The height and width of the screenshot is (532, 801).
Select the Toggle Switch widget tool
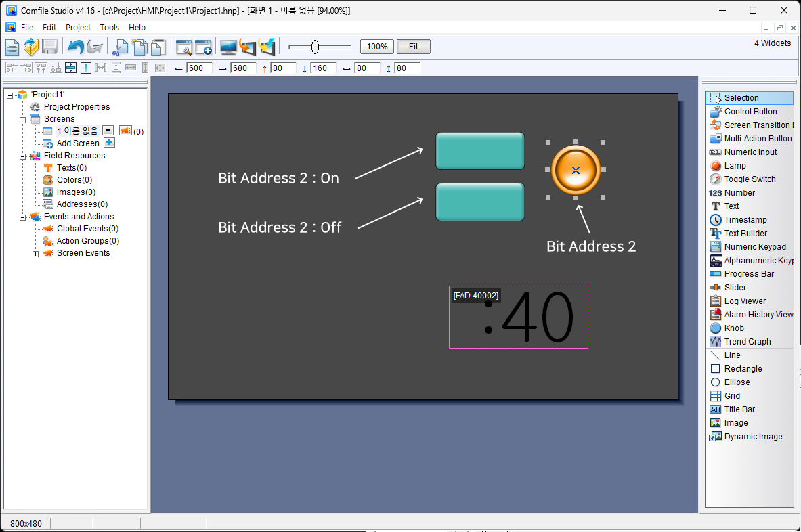point(750,179)
